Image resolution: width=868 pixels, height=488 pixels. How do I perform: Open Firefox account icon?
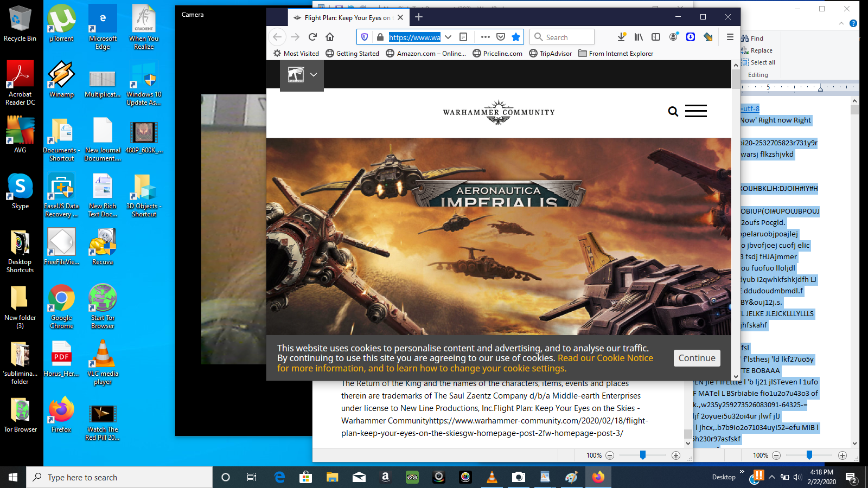tap(673, 37)
